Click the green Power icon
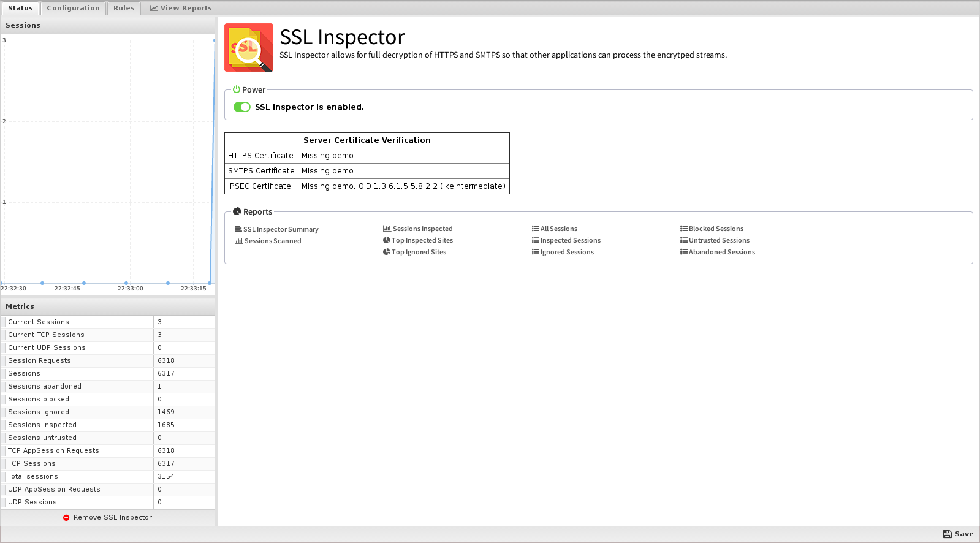 tap(237, 89)
